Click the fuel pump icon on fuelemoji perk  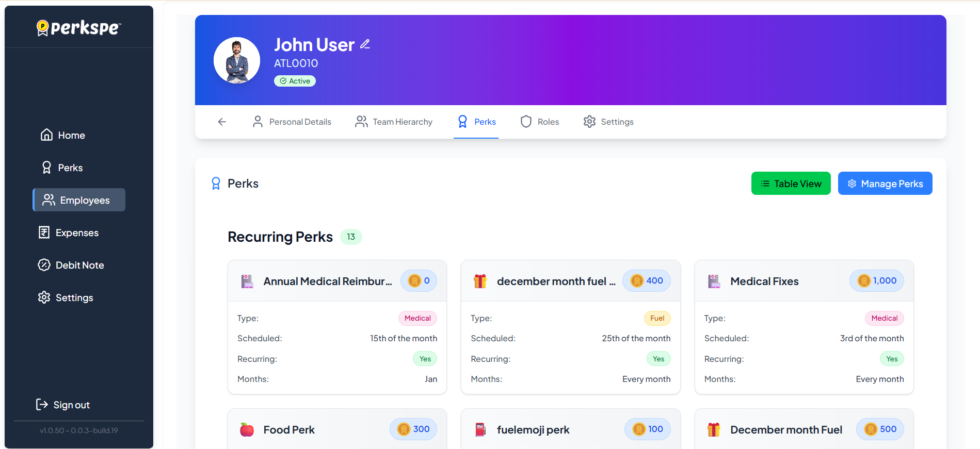click(x=480, y=429)
